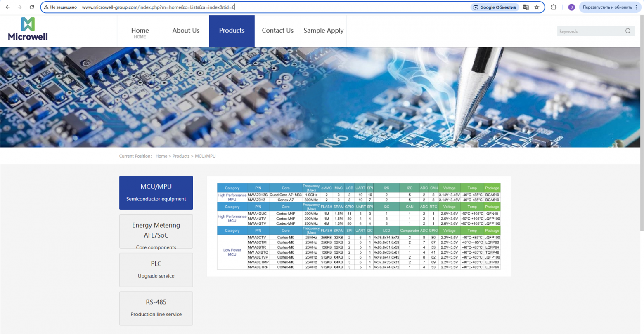Select the Products navigation tab
The image size is (644, 334).
click(232, 31)
